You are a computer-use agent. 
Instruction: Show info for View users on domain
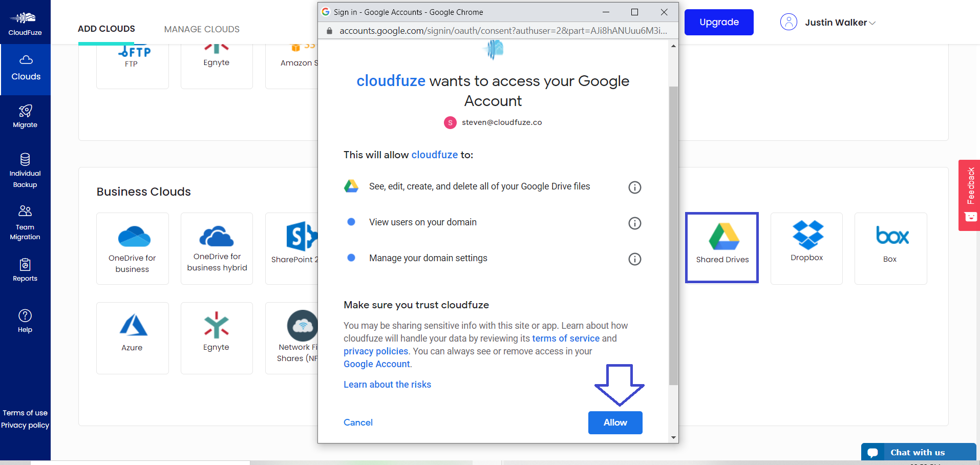635,223
